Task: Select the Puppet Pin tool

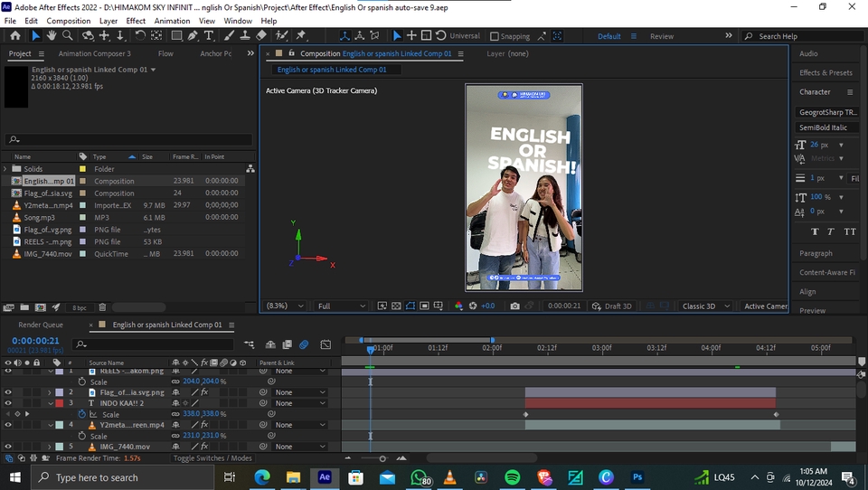Action: [x=301, y=36]
